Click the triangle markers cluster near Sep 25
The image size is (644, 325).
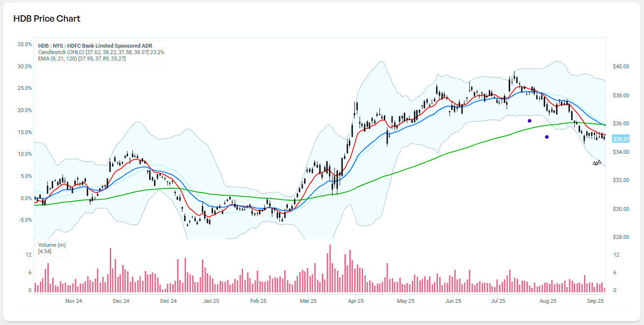[x=597, y=163]
